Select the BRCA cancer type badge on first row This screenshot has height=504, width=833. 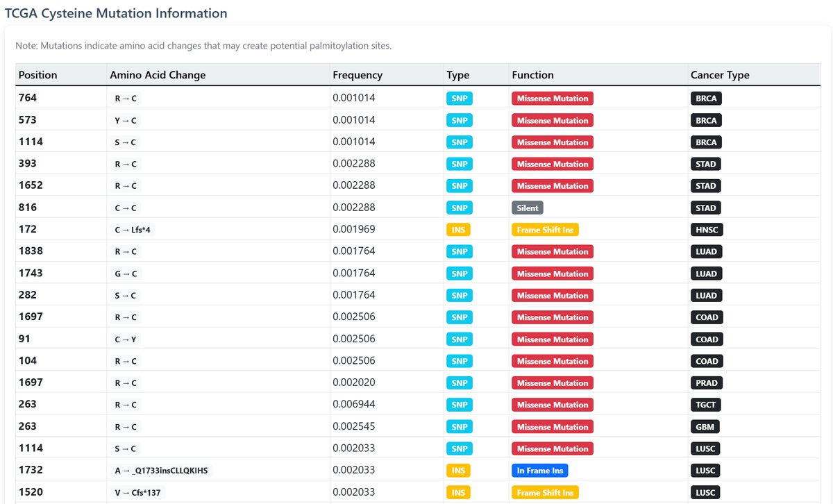tap(705, 98)
